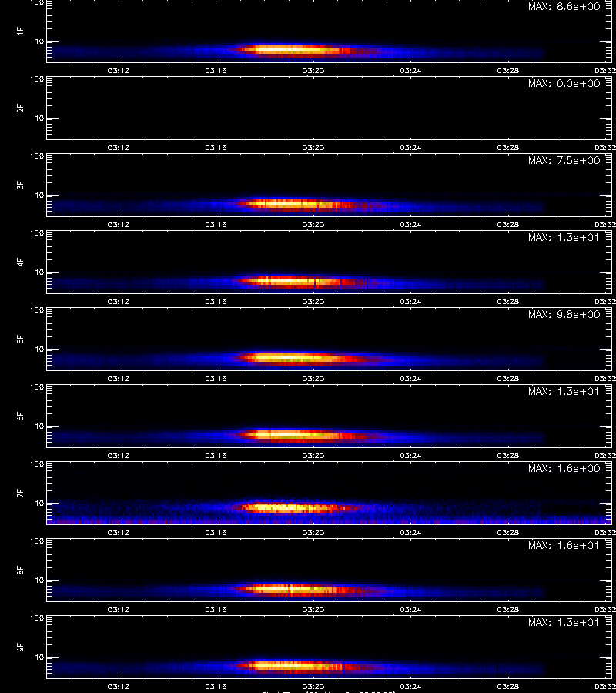
Task: Click the 03:16 tick below the 5F panel
Action: (x=216, y=378)
